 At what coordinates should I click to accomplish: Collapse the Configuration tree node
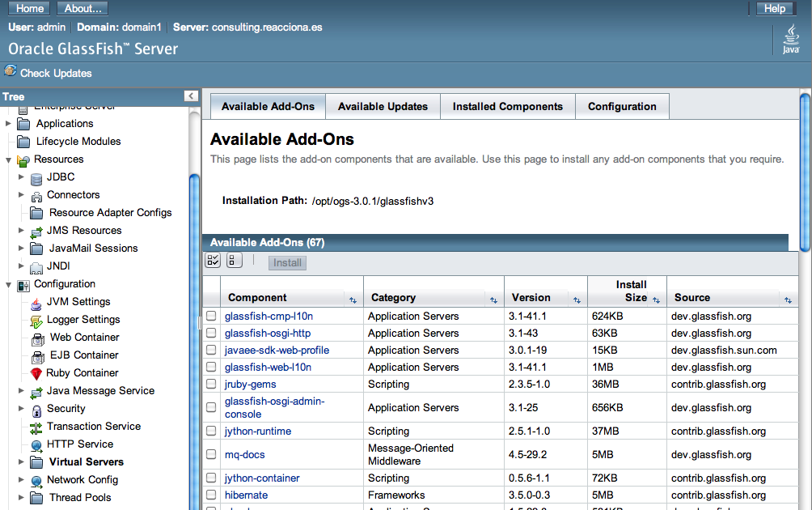(8, 285)
